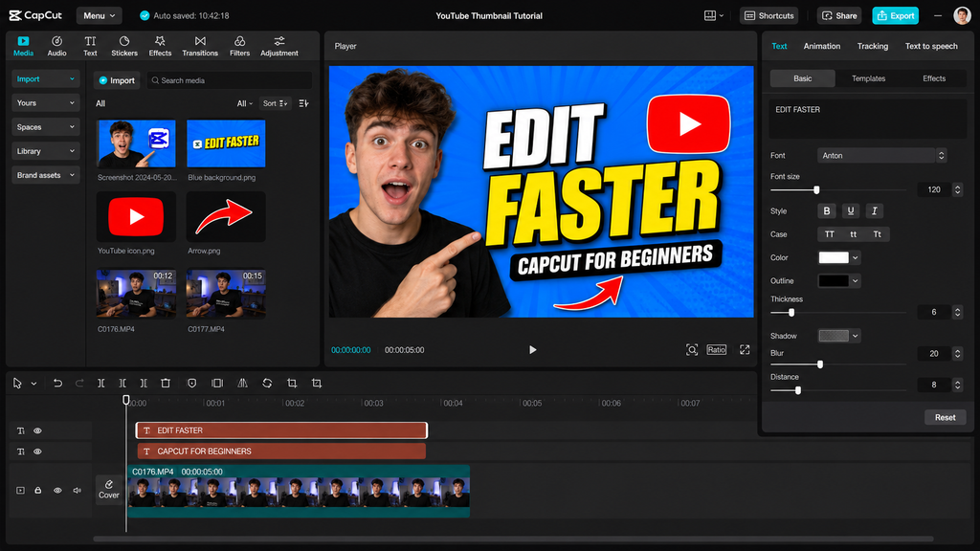The image size is (980, 551).
Task: Toggle italic text style
Action: (x=874, y=211)
